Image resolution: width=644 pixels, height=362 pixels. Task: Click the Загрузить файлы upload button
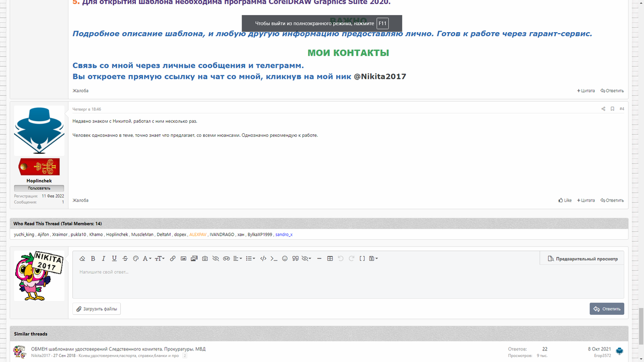point(97,309)
